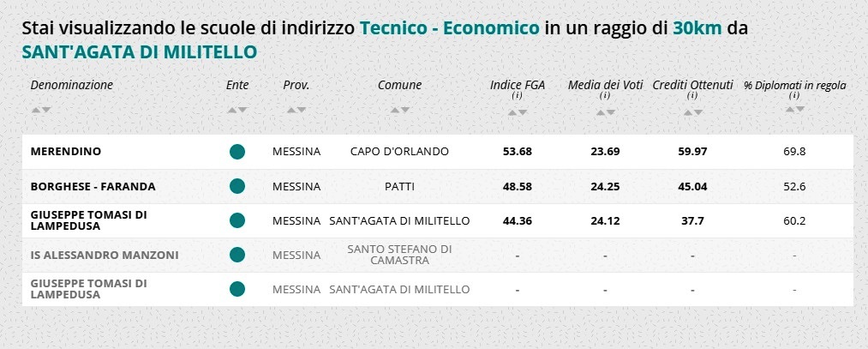Click the Crediti Ottenuti column header
868x349 pixels.
692,85
